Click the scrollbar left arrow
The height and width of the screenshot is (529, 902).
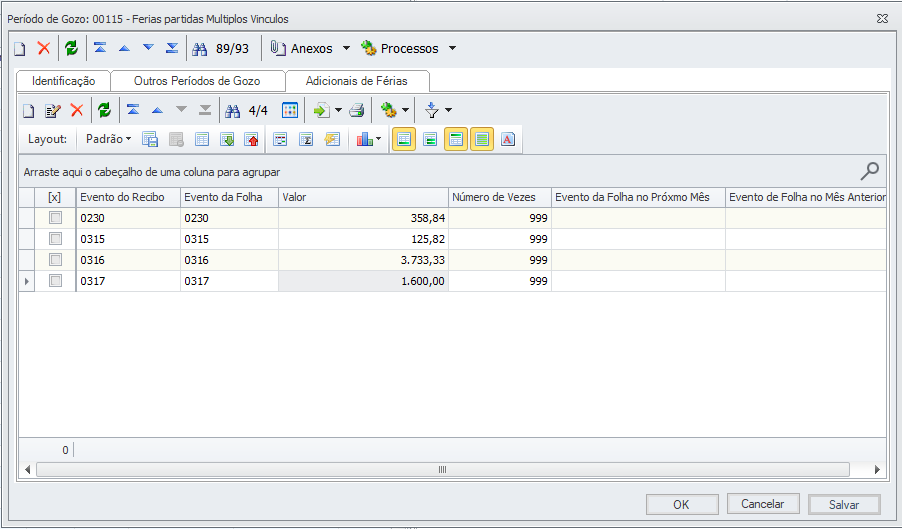point(27,469)
